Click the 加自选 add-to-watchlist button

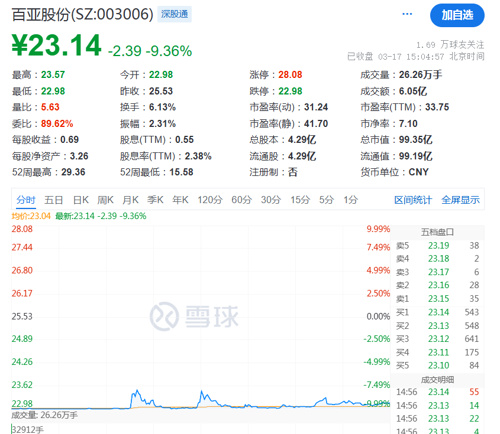tap(457, 15)
